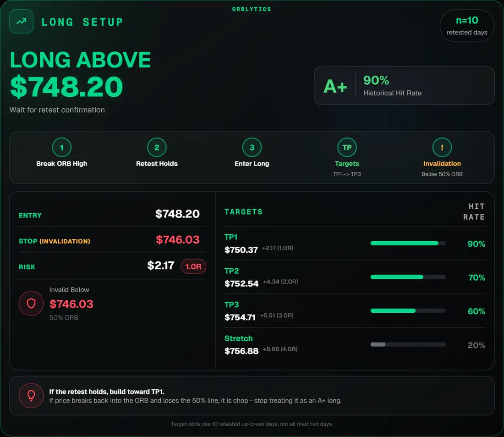The width and height of the screenshot is (504, 437).
Task: Click the Stretch target label
Action: [239, 338]
